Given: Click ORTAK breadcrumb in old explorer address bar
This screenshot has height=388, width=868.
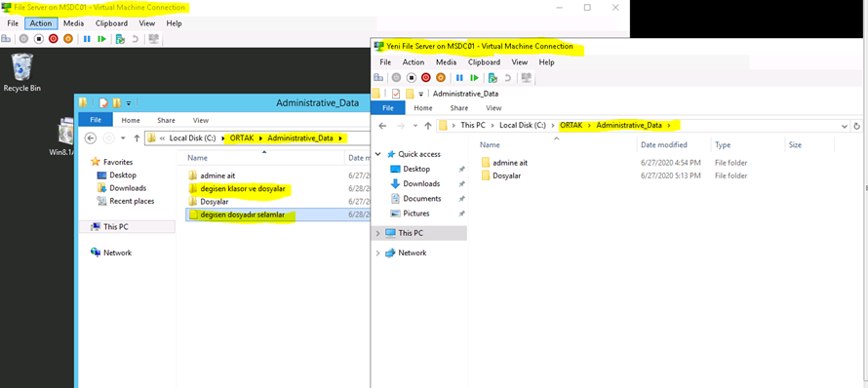Looking at the screenshot, I should (x=242, y=138).
